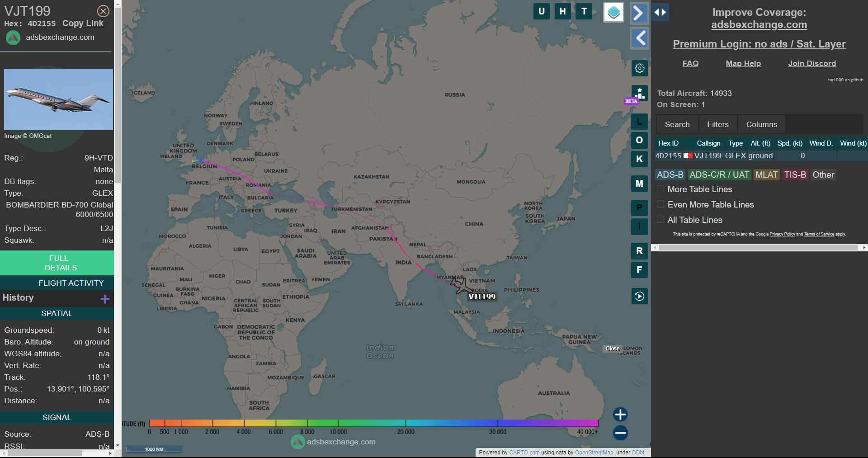Image resolution: width=868 pixels, height=458 pixels.
Task: Open Premium Login link
Action: pyautogui.click(x=759, y=44)
